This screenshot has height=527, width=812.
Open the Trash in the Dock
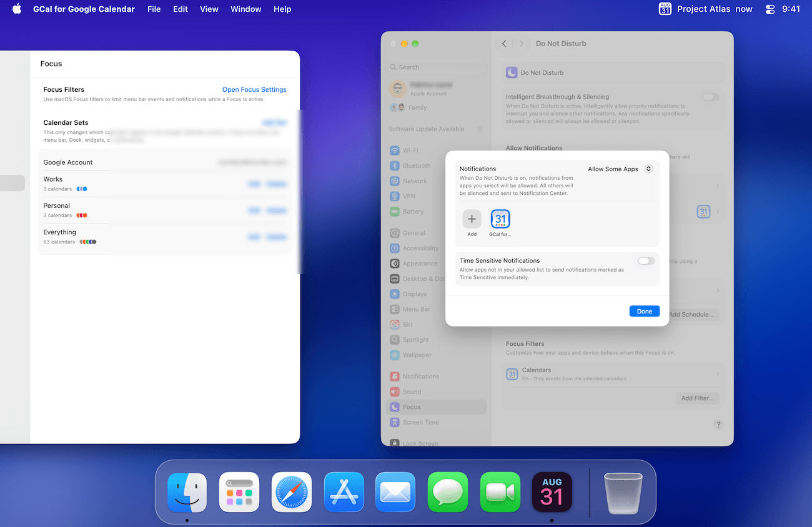click(x=623, y=492)
